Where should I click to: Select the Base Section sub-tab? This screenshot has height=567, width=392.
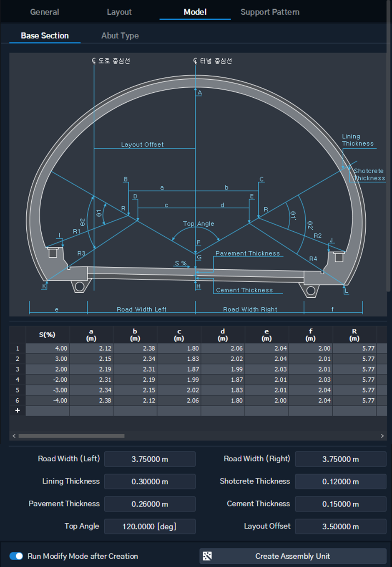[x=45, y=35]
